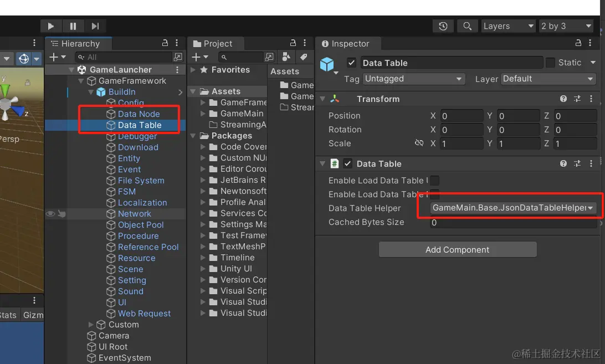Switch to the Hierarchy tab
605x364 pixels.
pyautogui.click(x=78, y=44)
